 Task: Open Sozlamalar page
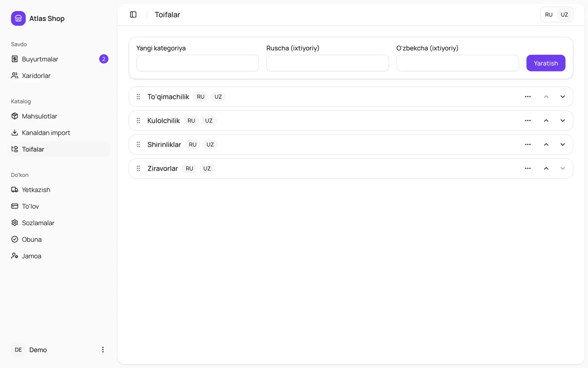tap(59, 223)
